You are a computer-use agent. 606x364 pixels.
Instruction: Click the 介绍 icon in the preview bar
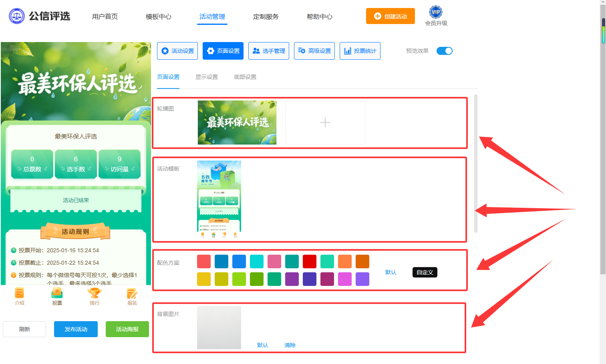(x=20, y=293)
